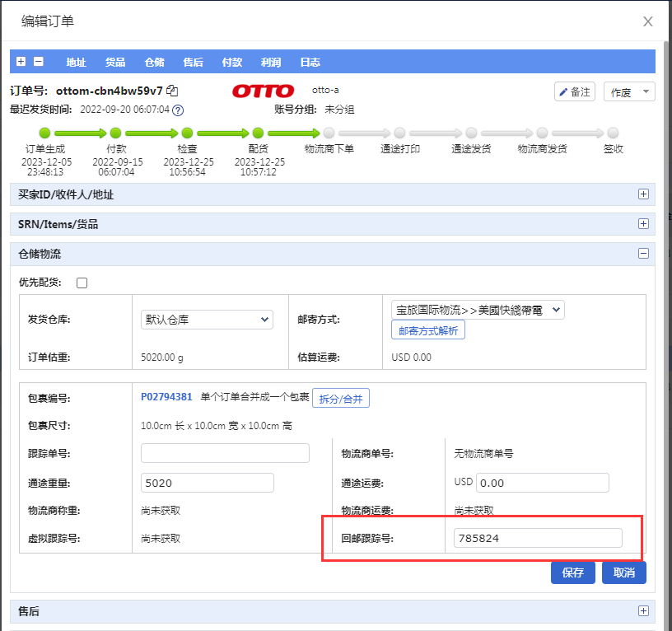Click the expand-all plus icon in toolbar
The image size is (672, 631).
(x=21, y=62)
